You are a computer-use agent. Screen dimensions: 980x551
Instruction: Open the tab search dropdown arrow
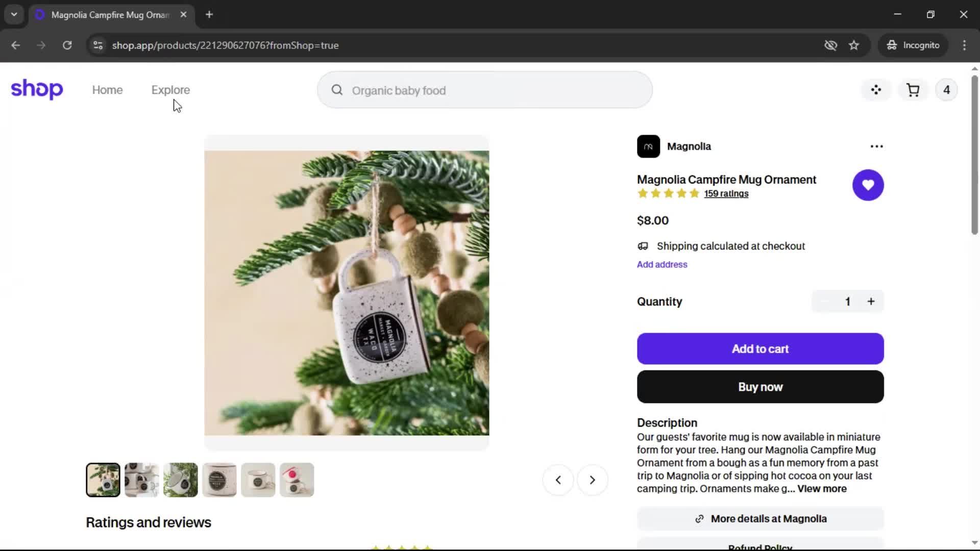14,15
